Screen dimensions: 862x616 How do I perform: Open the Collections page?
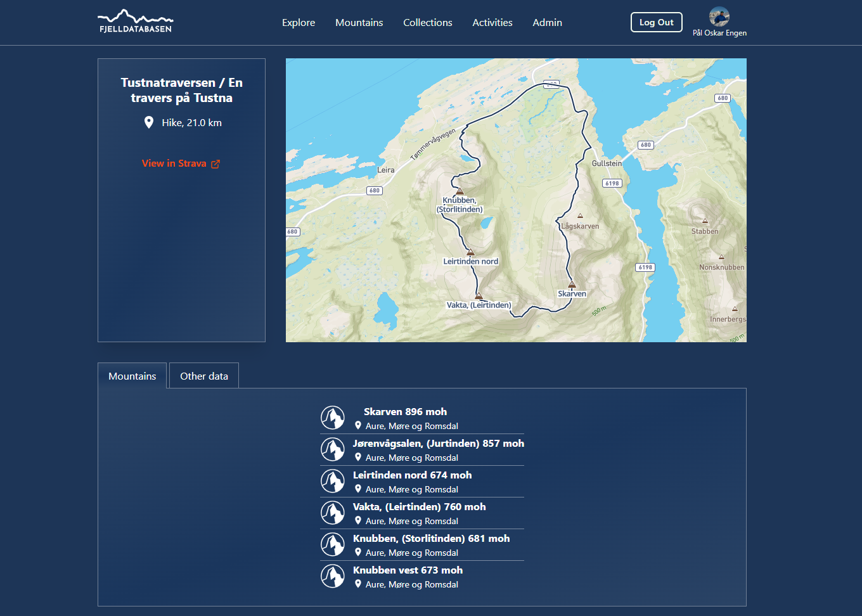[x=428, y=23]
